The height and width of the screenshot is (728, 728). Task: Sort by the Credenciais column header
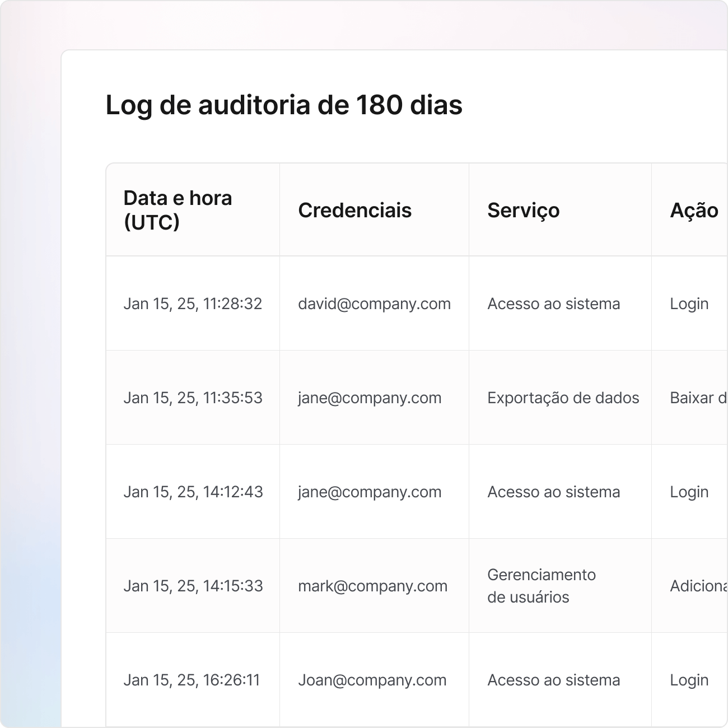354,211
